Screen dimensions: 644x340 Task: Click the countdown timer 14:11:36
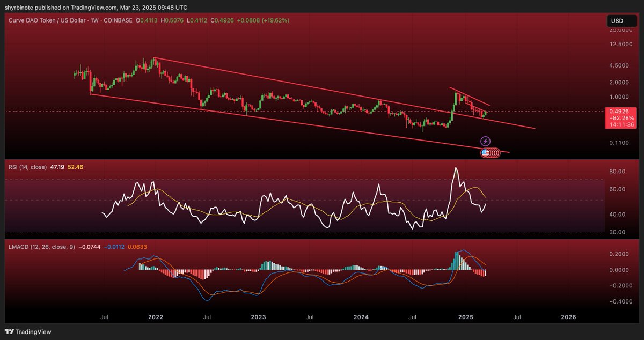click(x=620, y=124)
